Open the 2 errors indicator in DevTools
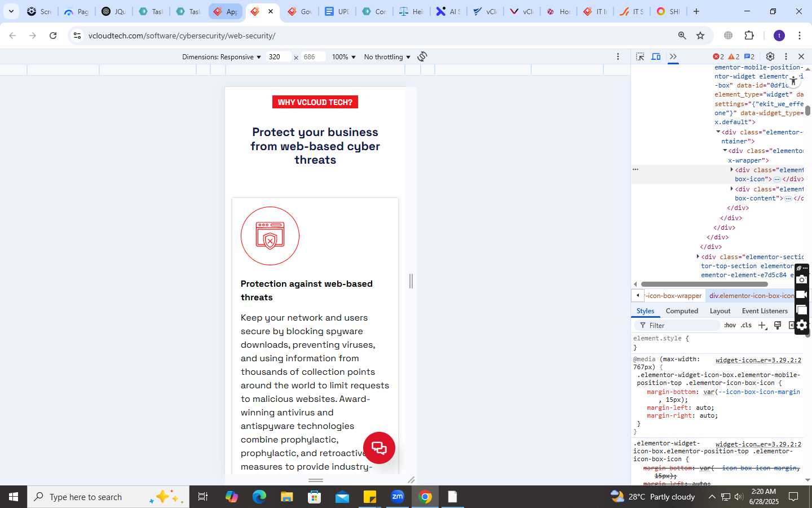The width and height of the screenshot is (812, 508). point(718,56)
